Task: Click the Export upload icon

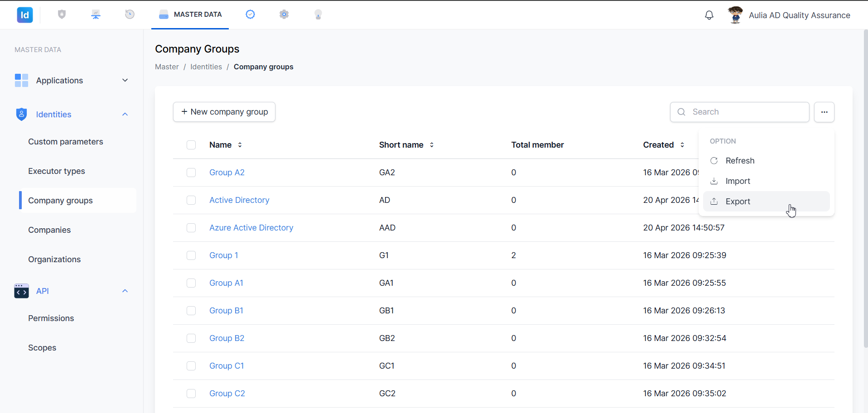Action: (714, 202)
